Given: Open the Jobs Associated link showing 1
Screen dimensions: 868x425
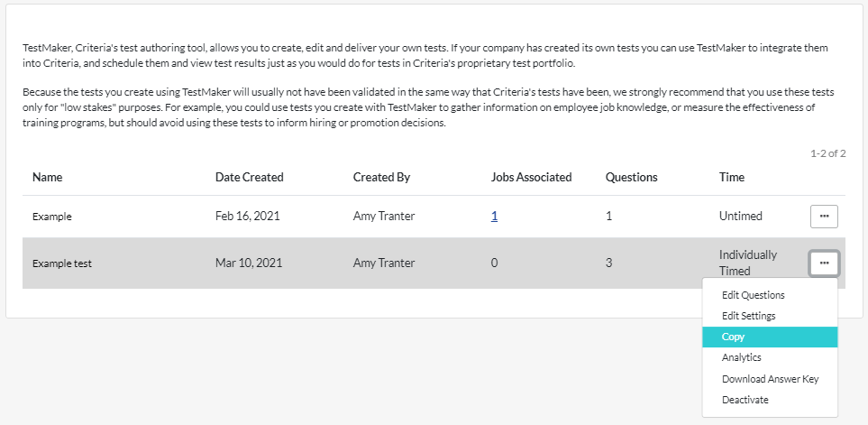Looking at the screenshot, I should [x=494, y=216].
